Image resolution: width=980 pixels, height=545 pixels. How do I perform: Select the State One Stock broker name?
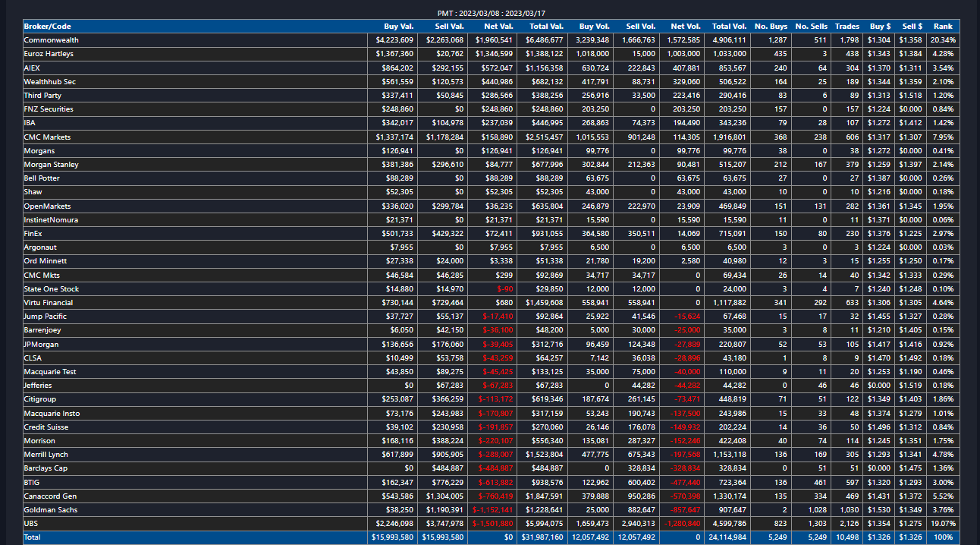coord(52,288)
